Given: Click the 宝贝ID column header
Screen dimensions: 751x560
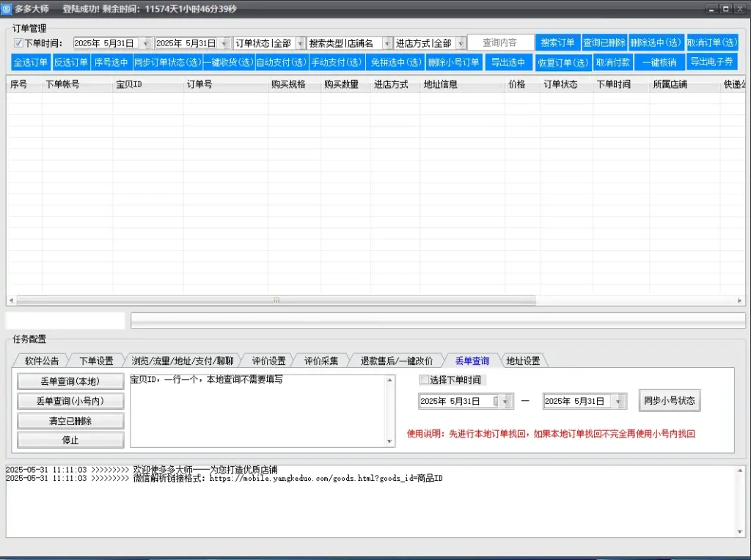Looking at the screenshot, I should [148, 84].
